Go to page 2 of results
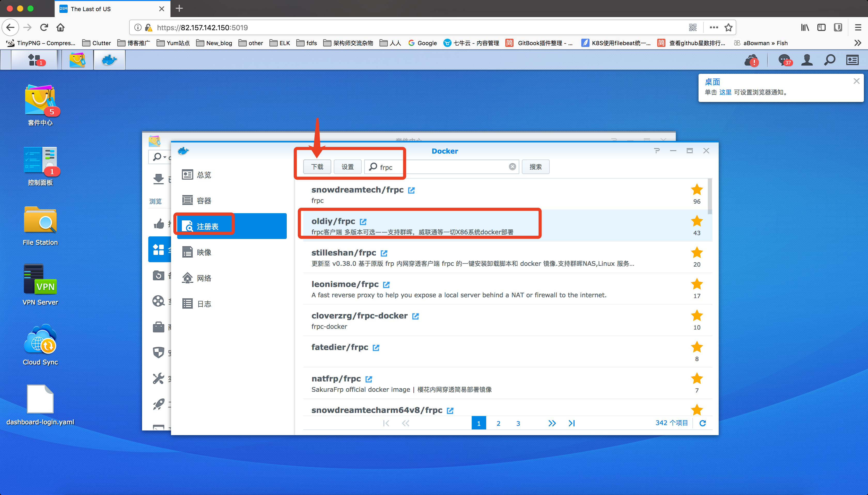The image size is (868, 495). coord(499,423)
